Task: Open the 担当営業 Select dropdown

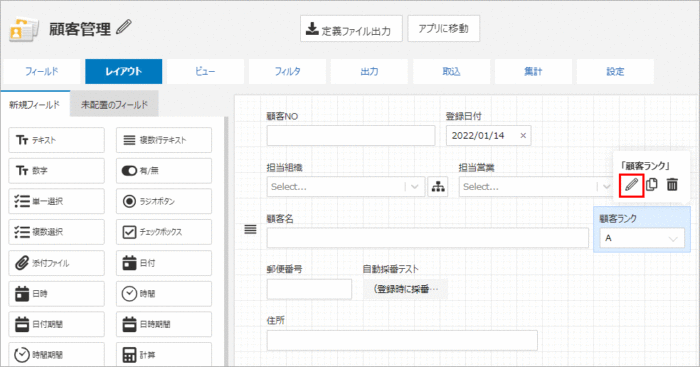Action: pos(535,187)
